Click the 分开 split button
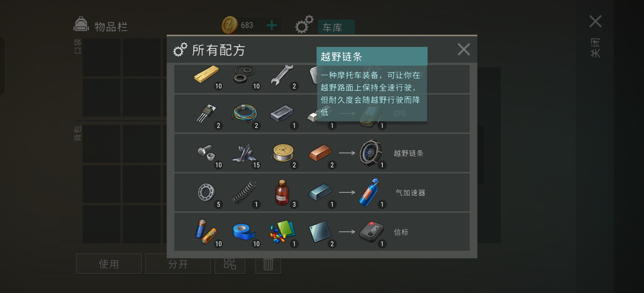Screen dimensions: 644x293 (x=178, y=264)
